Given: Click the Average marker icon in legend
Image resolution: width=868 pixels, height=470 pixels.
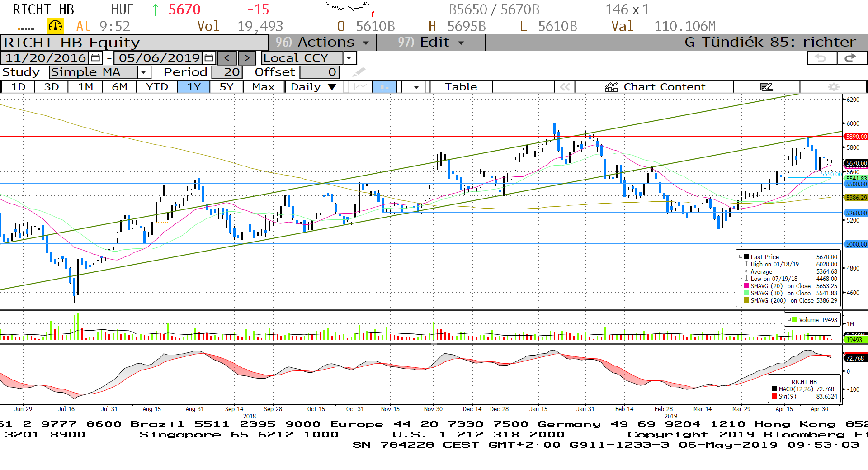Looking at the screenshot, I should 746,271.
